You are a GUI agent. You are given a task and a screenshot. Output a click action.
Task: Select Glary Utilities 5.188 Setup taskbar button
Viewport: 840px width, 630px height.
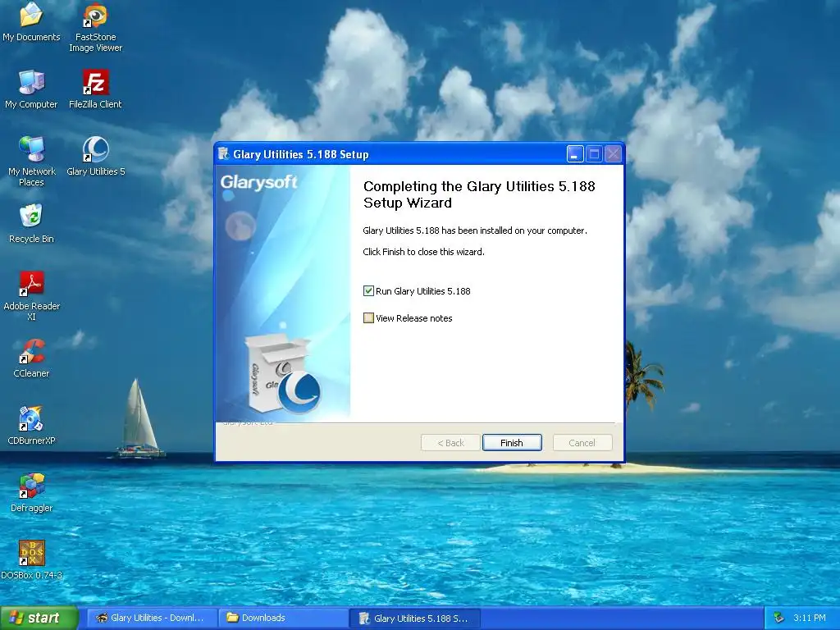[414, 619]
